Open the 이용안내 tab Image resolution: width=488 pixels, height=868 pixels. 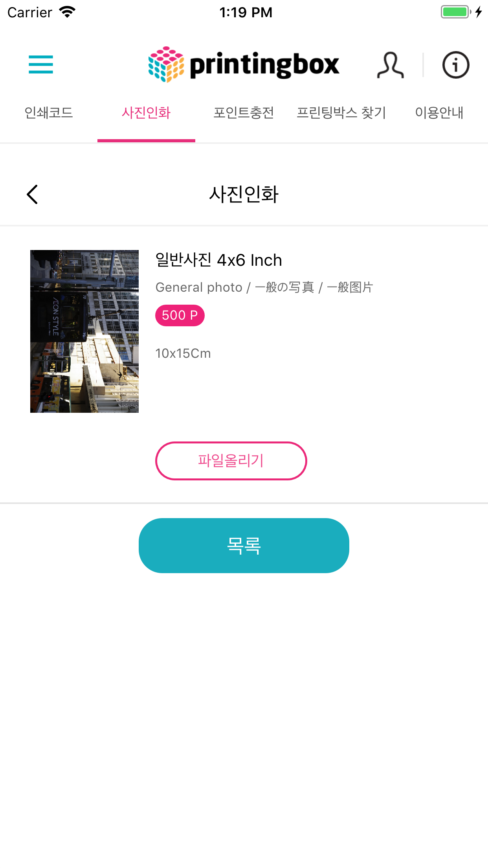pyautogui.click(x=439, y=113)
